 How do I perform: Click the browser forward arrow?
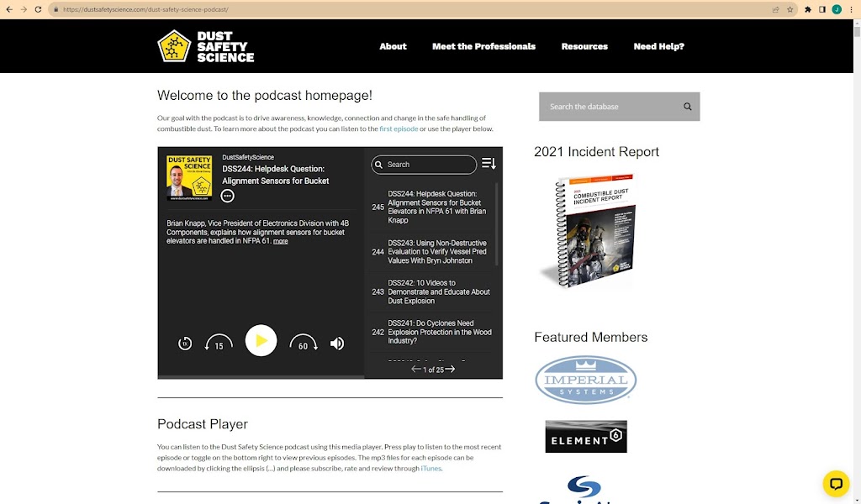24,9
